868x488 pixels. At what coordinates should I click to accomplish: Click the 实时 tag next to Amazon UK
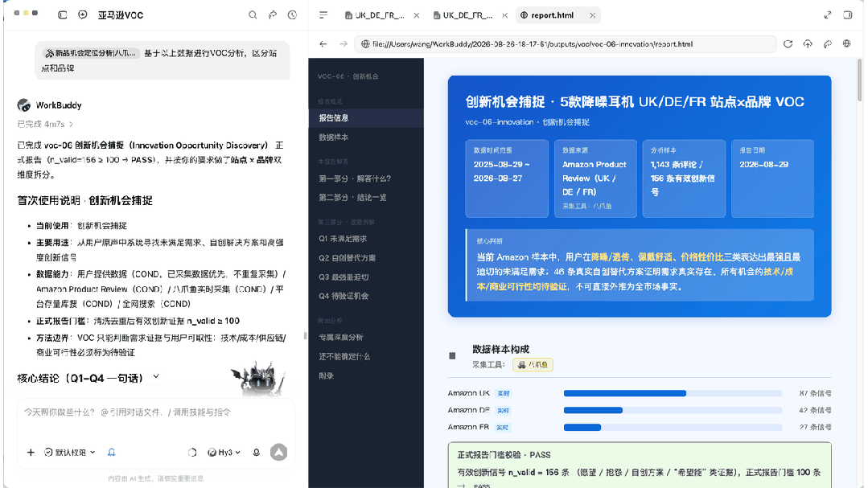coord(504,393)
